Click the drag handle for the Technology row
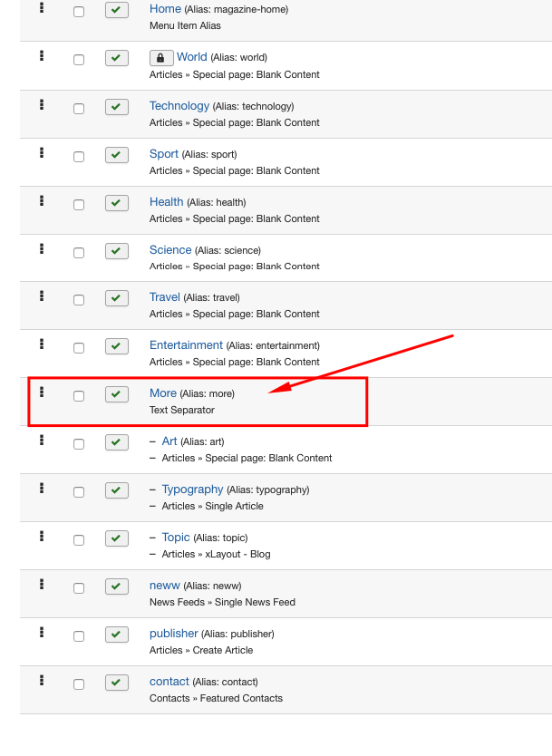Image resolution: width=552 pixels, height=756 pixels. (x=42, y=104)
